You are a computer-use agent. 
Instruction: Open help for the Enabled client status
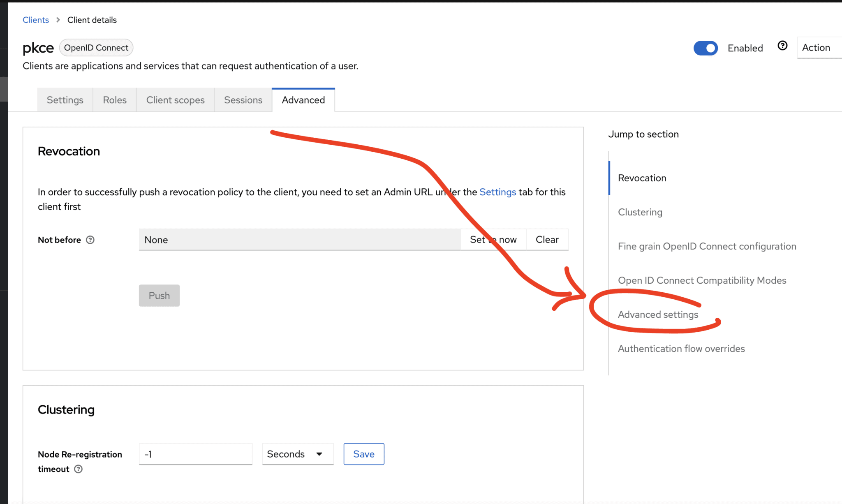tap(782, 46)
